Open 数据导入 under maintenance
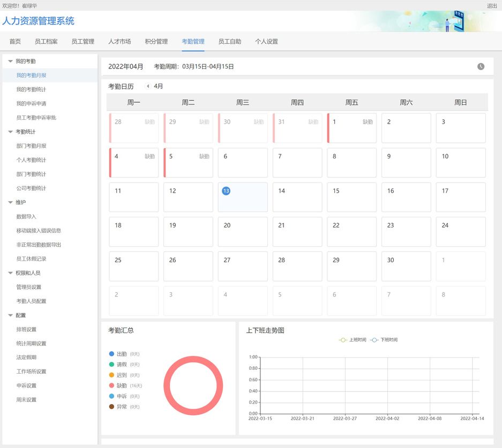502x448 pixels. click(x=26, y=217)
